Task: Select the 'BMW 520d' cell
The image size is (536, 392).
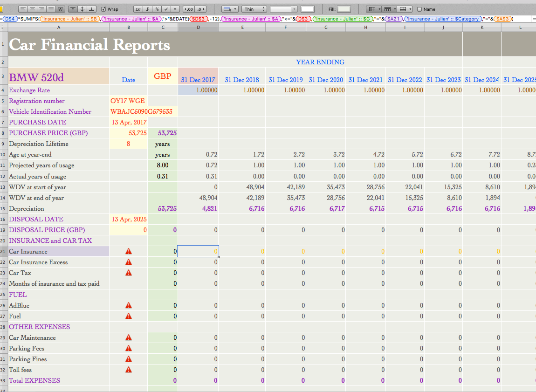Action: (x=58, y=76)
